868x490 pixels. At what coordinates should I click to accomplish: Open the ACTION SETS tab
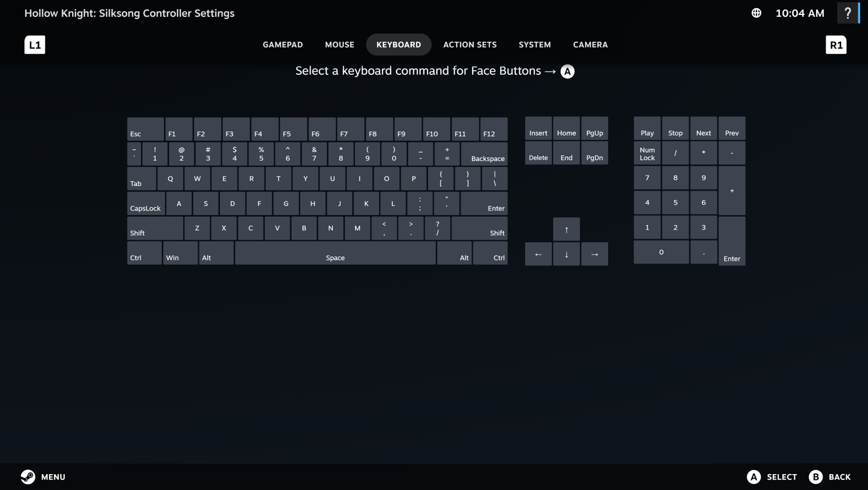pyautogui.click(x=470, y=45)
